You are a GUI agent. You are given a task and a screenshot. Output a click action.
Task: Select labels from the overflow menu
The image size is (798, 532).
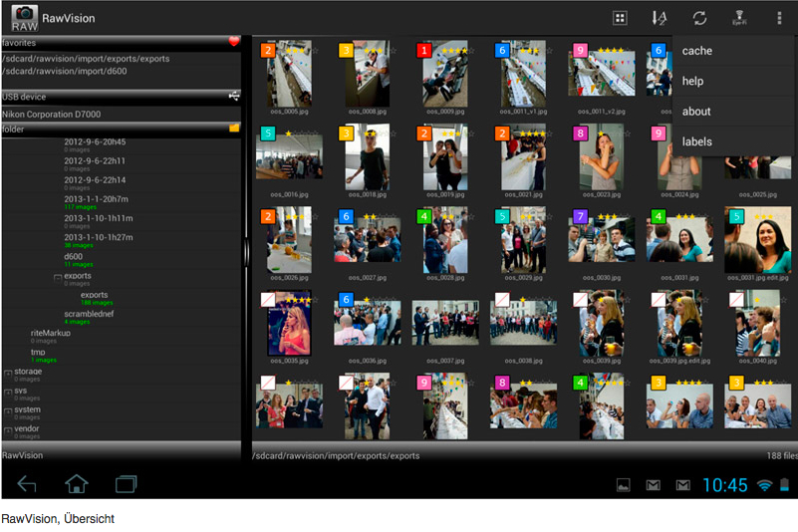click(733, 141)
